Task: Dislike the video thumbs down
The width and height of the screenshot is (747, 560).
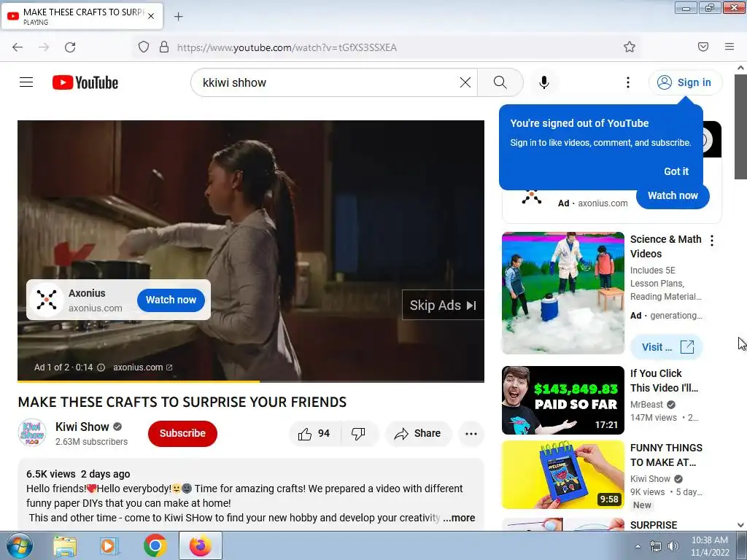Action: (358, 433)
